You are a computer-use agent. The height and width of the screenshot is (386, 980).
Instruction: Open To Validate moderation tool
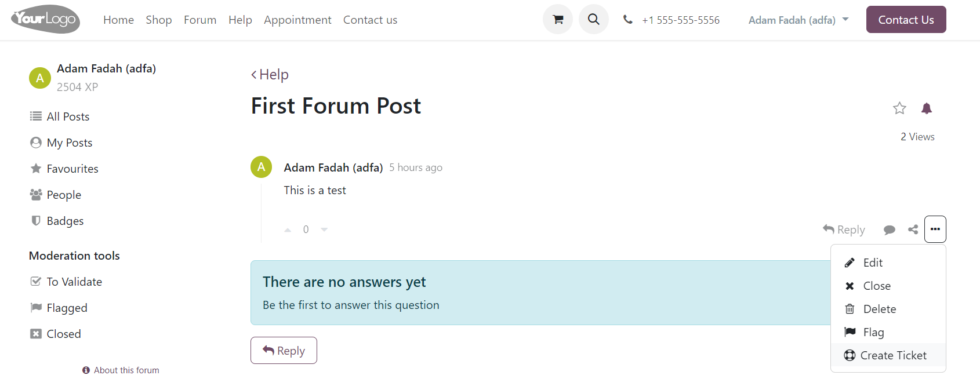66,282
